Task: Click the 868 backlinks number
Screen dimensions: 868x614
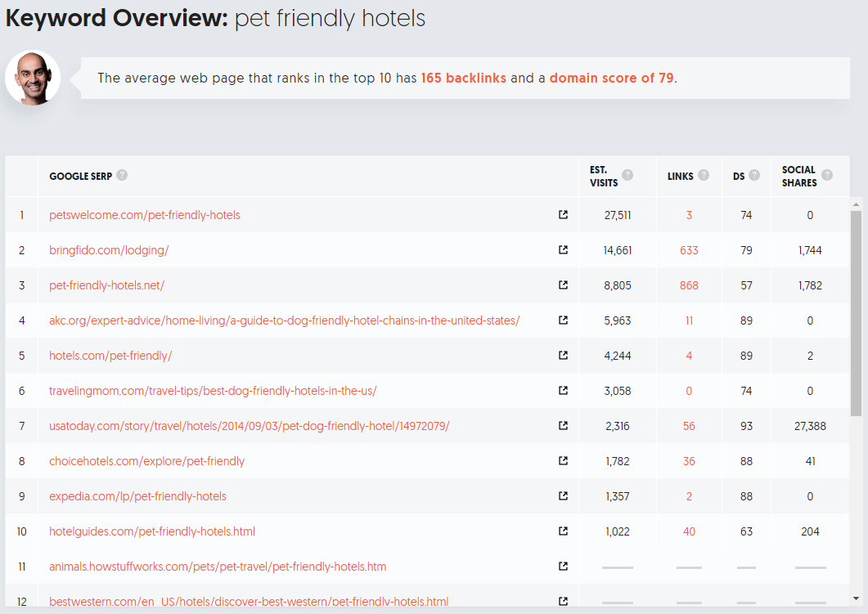Action: (689, 285)
